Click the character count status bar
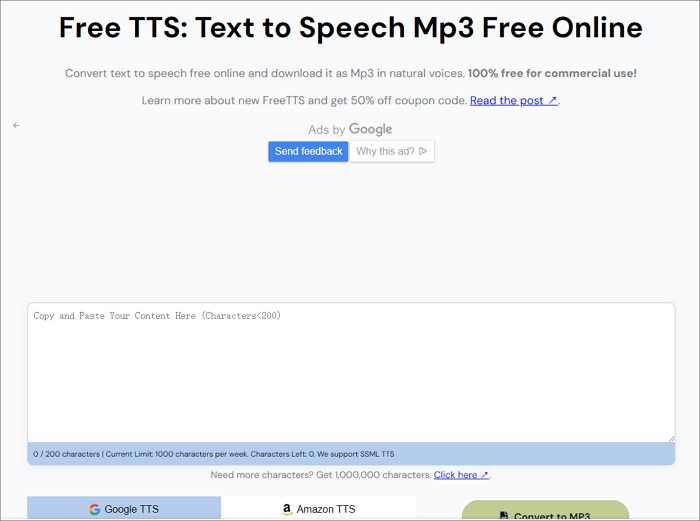Image resolution: width=700 pixels, height=521 pixels. [350, 454]
